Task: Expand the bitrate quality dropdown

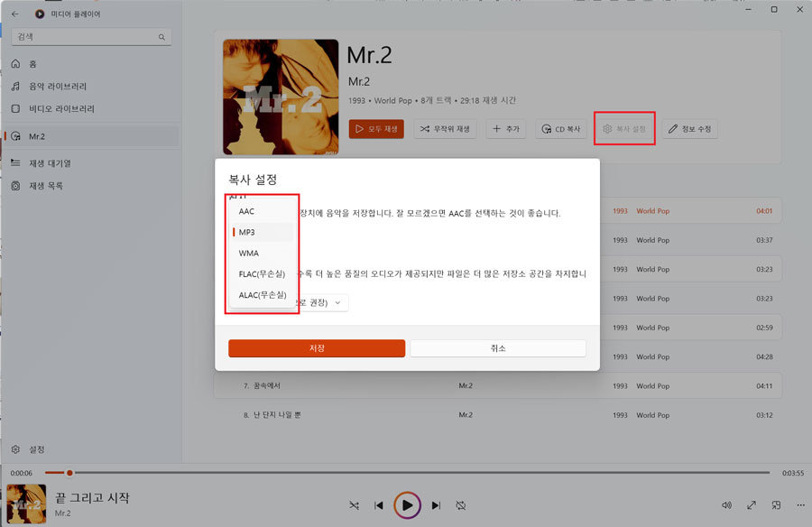Action: (x=337, y=302)
